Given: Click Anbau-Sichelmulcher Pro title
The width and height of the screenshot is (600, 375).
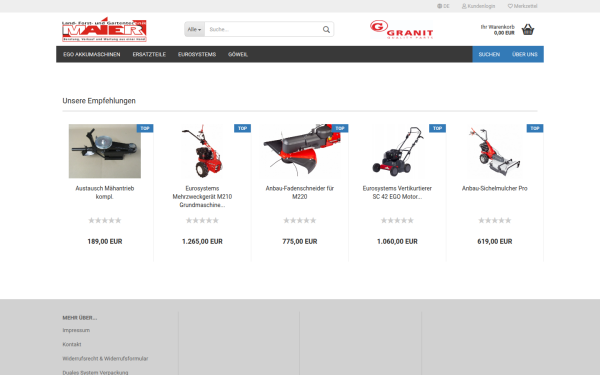Looking at the screenshot, I should (494, 188).
